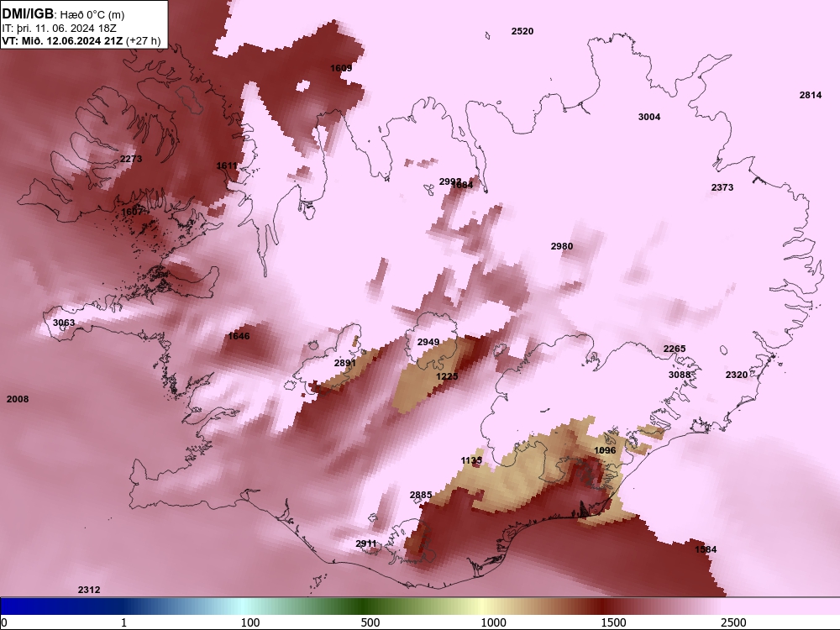
Task: Click the 2949 height label
Action: (428, 342)
